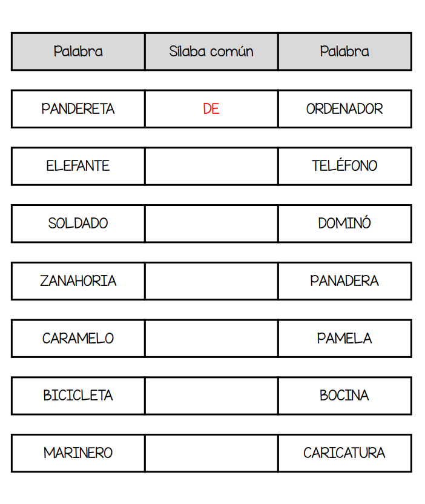Select the BOCINA cell
425x504 pixels.
[344, 396]
